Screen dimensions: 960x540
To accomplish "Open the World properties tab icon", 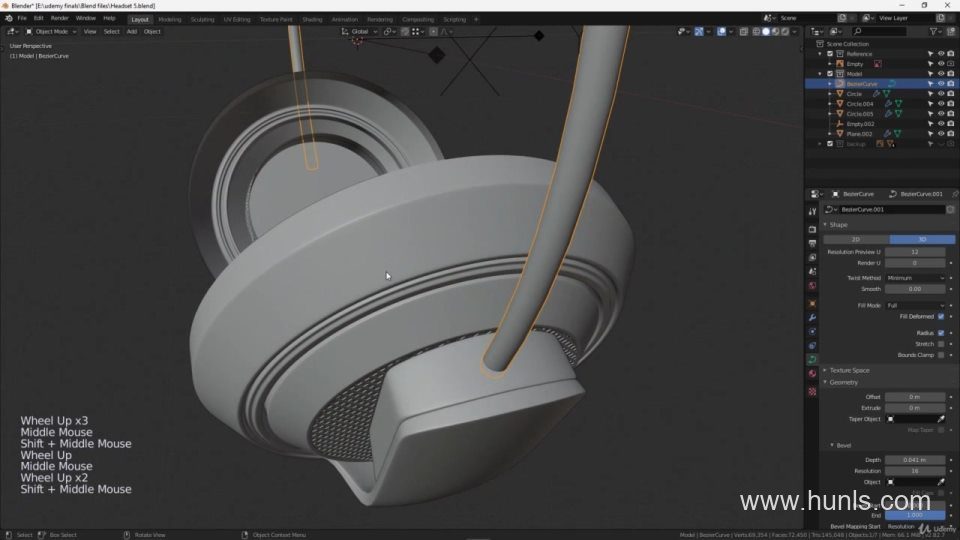I will point(812,286).
